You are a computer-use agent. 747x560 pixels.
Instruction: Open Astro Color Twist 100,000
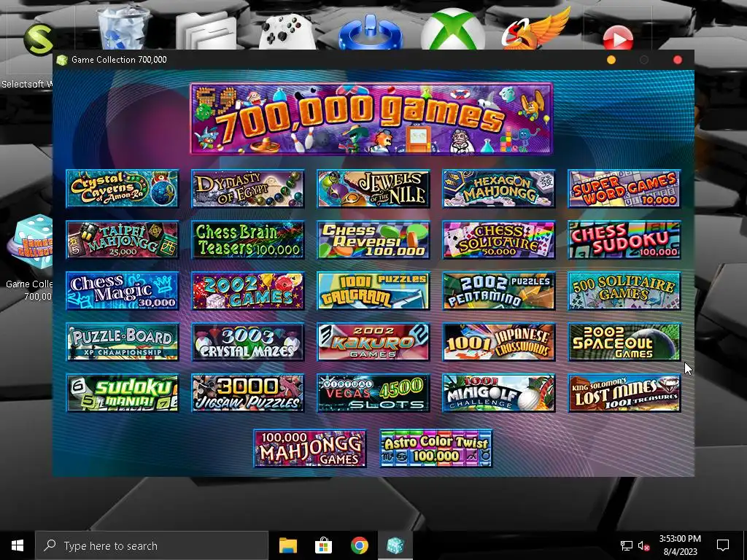pyautogui.click(x=436, y=448)
